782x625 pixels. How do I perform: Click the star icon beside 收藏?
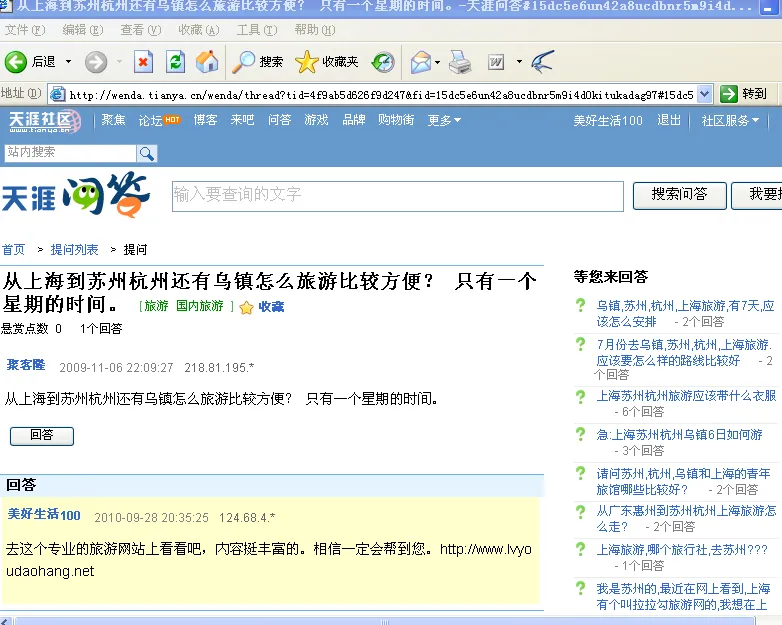click(246, 307)
